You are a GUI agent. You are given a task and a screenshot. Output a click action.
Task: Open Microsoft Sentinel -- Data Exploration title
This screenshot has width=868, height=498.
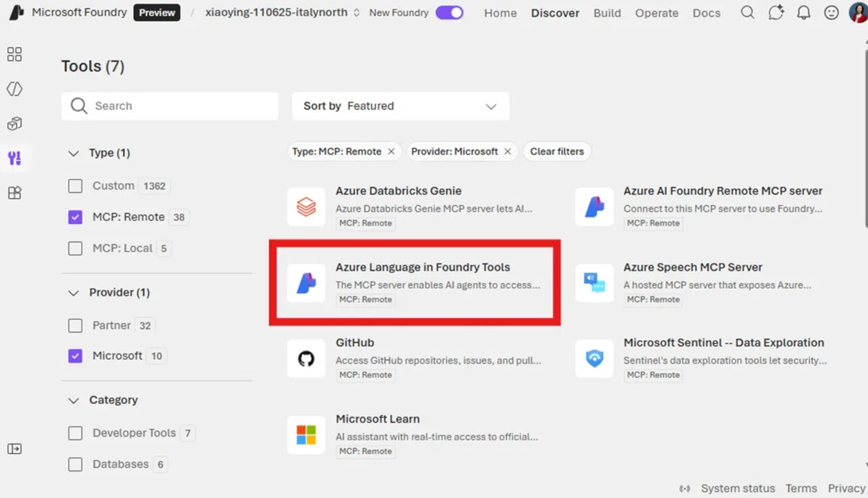click(724, 343)
